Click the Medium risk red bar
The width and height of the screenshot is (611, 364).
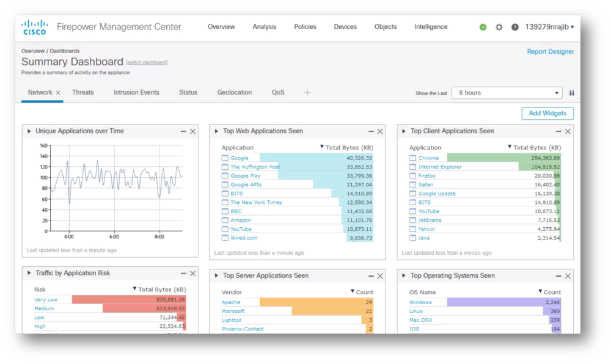pyautogui.click(x=144, y=308)
